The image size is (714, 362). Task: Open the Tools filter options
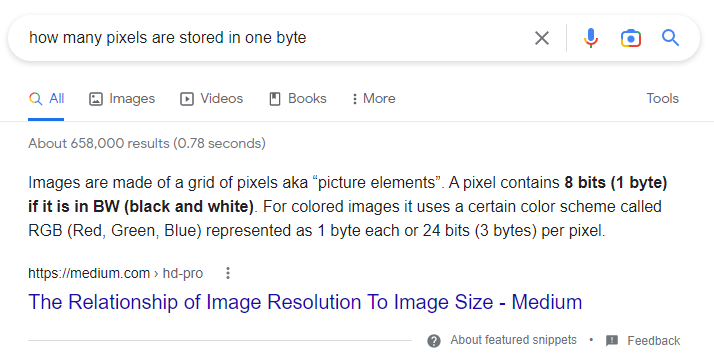click(663, 98)
